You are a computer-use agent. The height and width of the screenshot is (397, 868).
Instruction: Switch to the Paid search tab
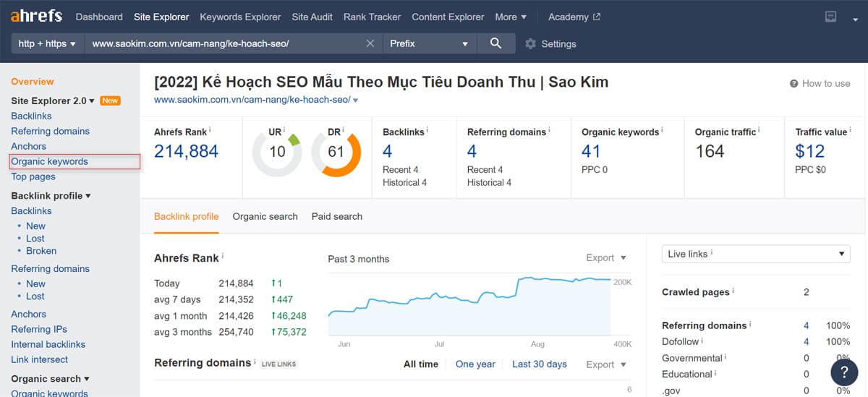(337, 216)
